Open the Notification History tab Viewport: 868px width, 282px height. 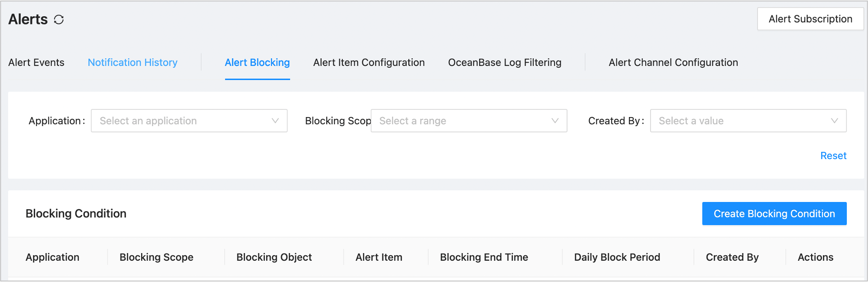click(133, 62)
